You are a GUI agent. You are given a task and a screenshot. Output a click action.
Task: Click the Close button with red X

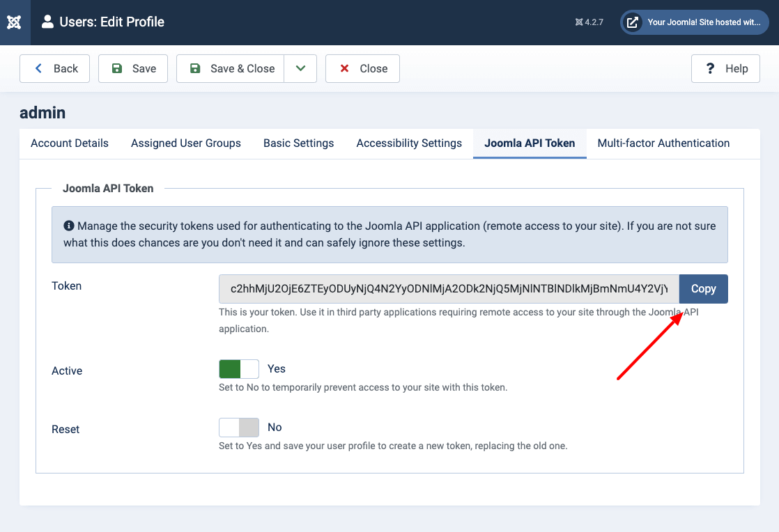click(362, 68)
